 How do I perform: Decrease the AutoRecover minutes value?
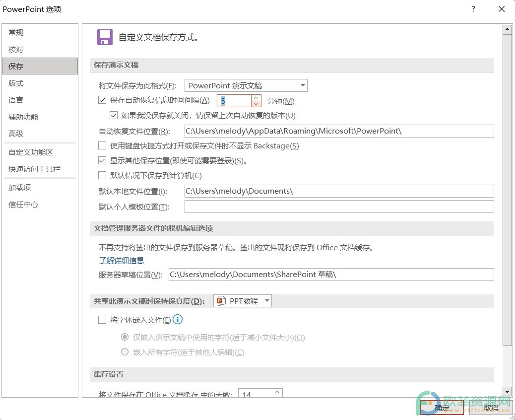point(256,104)
